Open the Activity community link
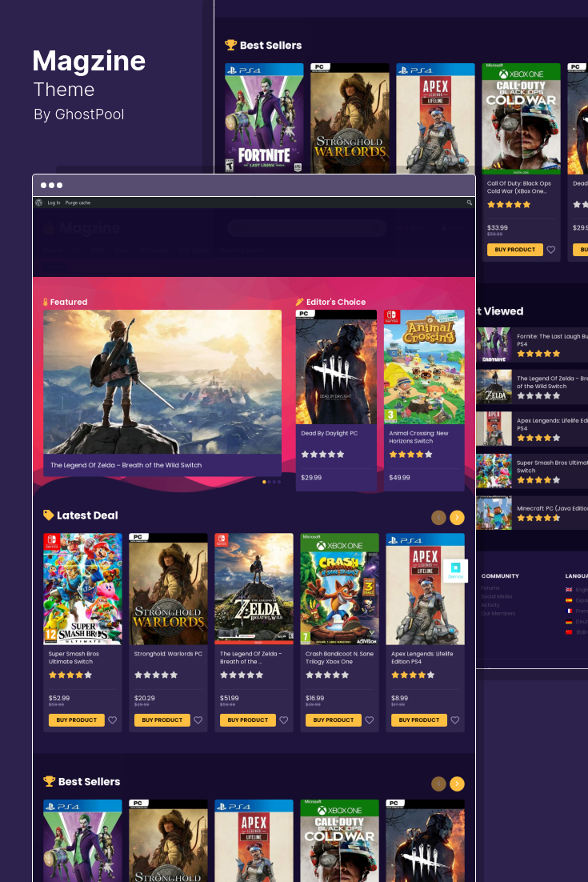 click(490, 605)
